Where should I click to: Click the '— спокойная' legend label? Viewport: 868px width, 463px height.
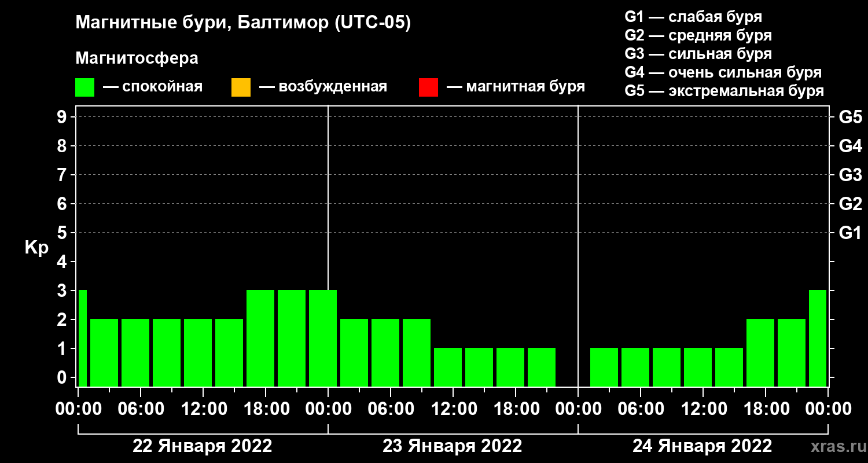153,87
